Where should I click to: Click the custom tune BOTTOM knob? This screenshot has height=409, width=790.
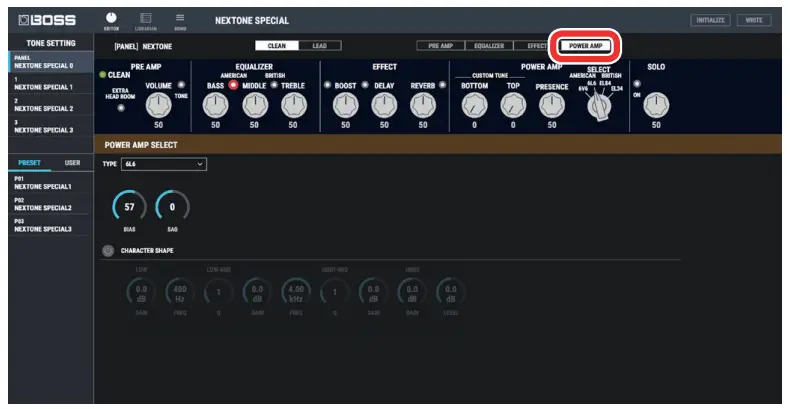pos(475,106)
